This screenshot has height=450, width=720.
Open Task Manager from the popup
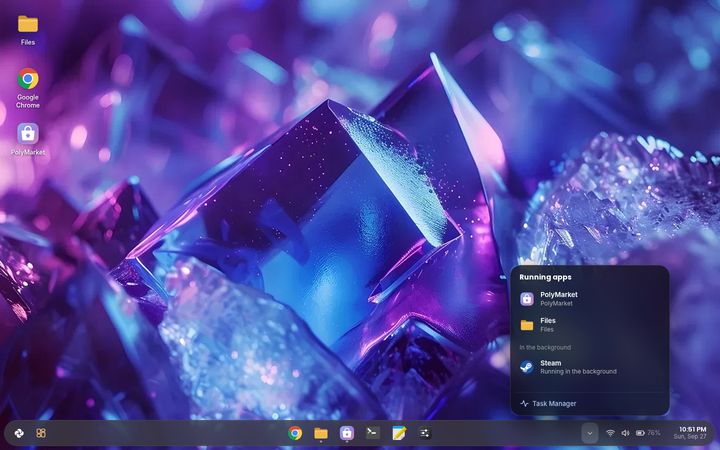pos(590,404)
